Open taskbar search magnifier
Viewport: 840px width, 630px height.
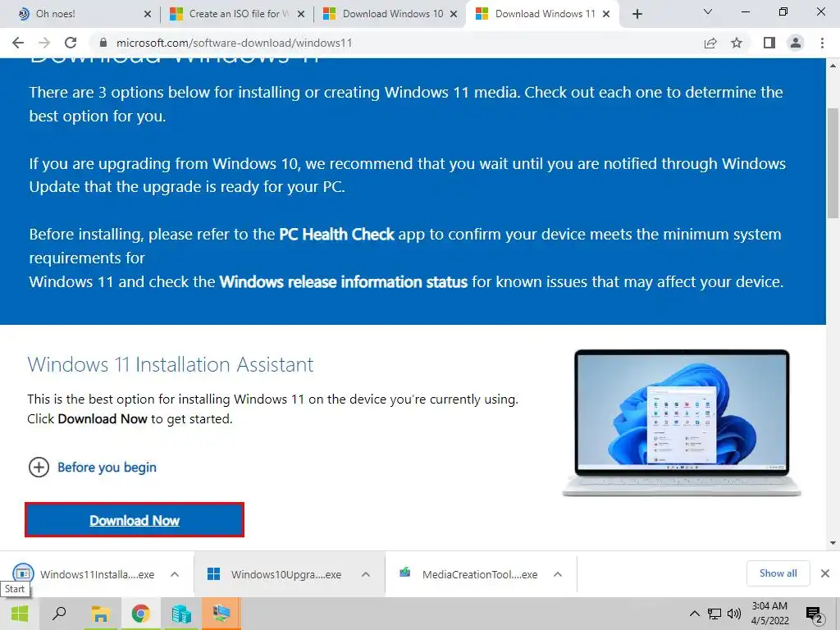tap(59, 614)
